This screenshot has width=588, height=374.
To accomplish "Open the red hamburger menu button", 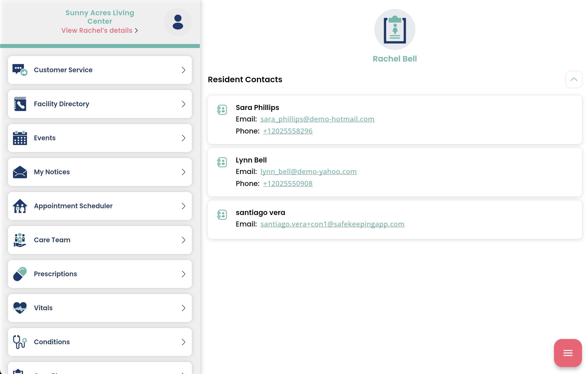I will 568,353.
